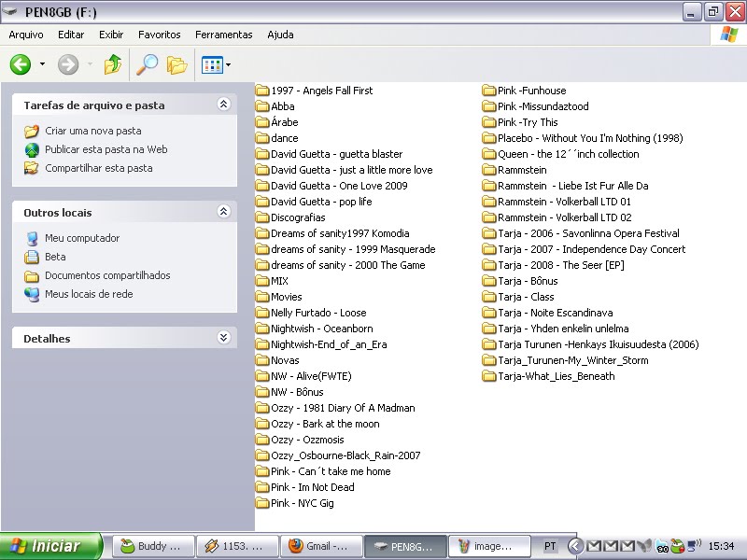Open Documentos compartilhados link
747x560 pixels.
107,275
